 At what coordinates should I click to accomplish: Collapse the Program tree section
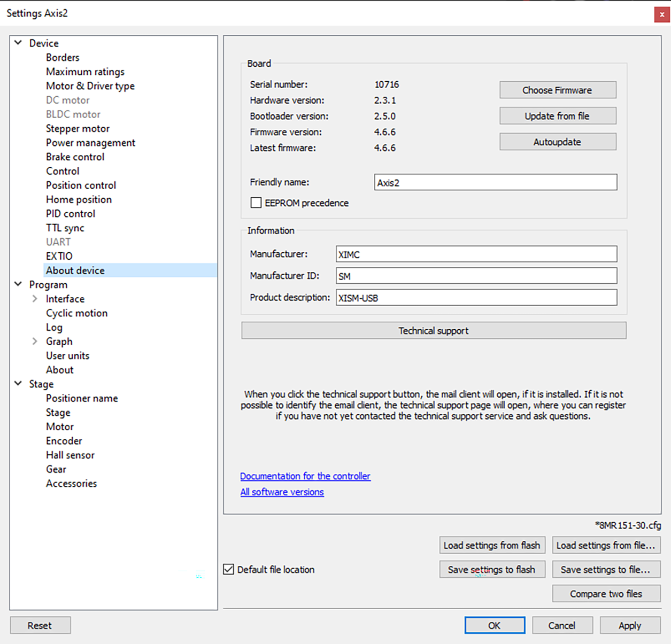[x=18, y=284]
